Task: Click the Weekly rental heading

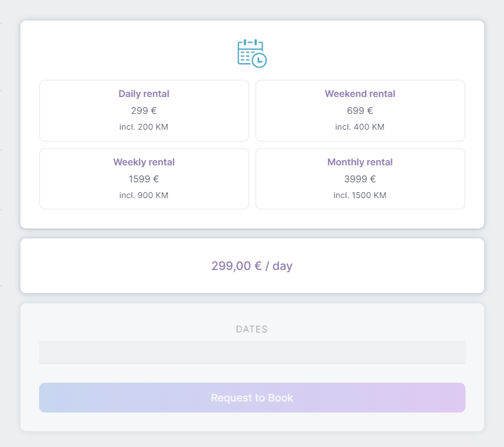Action: (x=144, y=162)
